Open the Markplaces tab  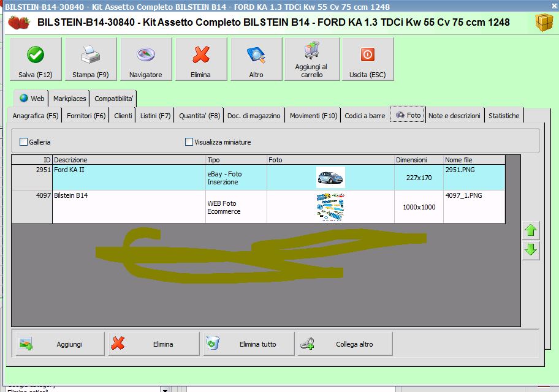coord(69,99)
